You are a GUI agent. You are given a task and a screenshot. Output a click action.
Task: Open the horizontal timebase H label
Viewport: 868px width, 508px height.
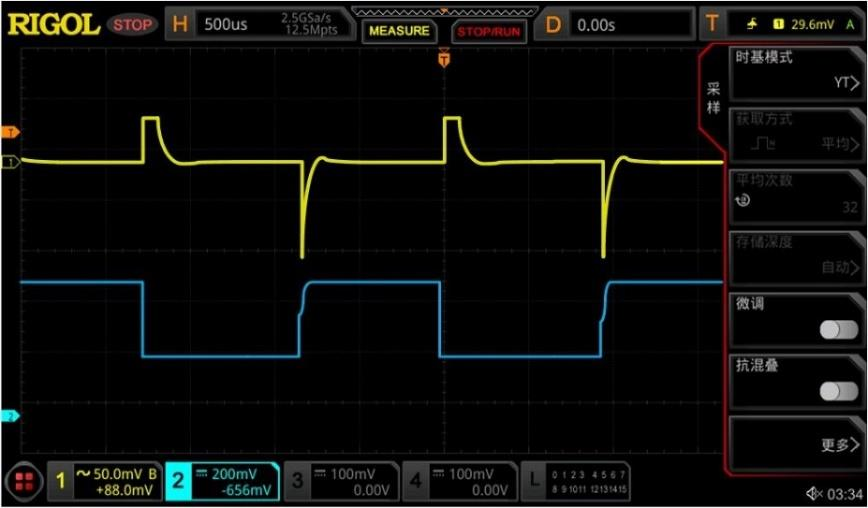(180, 24)
